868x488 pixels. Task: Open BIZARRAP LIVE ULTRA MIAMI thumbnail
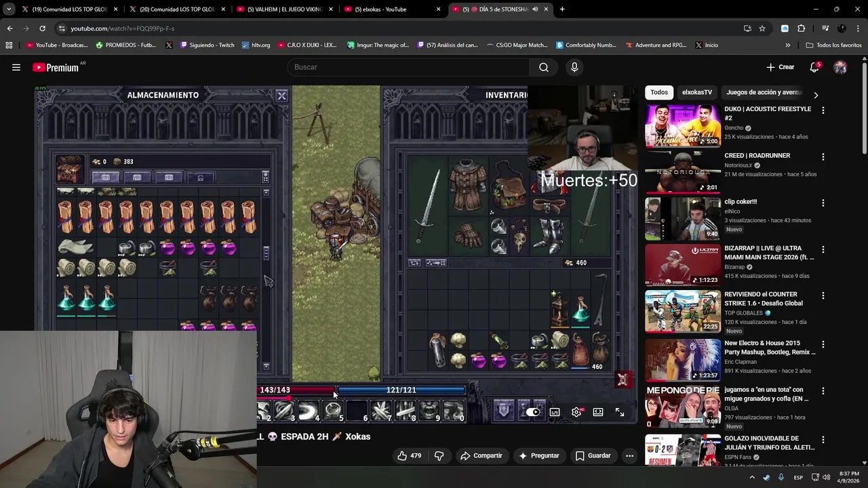683,265
